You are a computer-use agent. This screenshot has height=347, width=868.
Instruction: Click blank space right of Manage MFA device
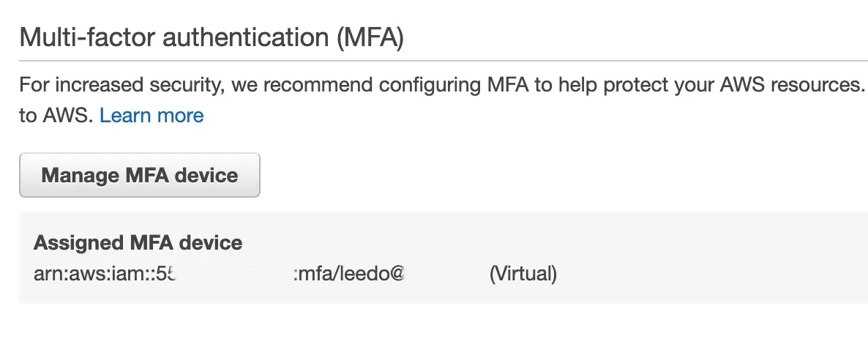click(x=512, y=176)
